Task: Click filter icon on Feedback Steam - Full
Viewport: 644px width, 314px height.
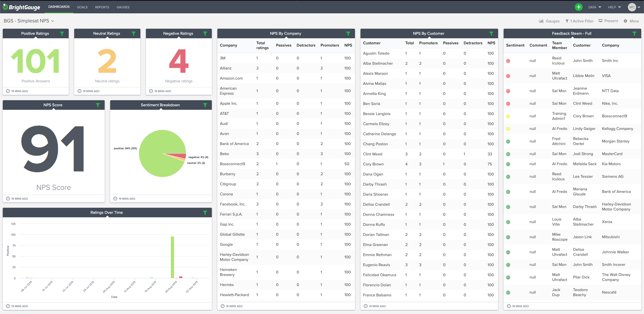Action: tap(634, 33)
